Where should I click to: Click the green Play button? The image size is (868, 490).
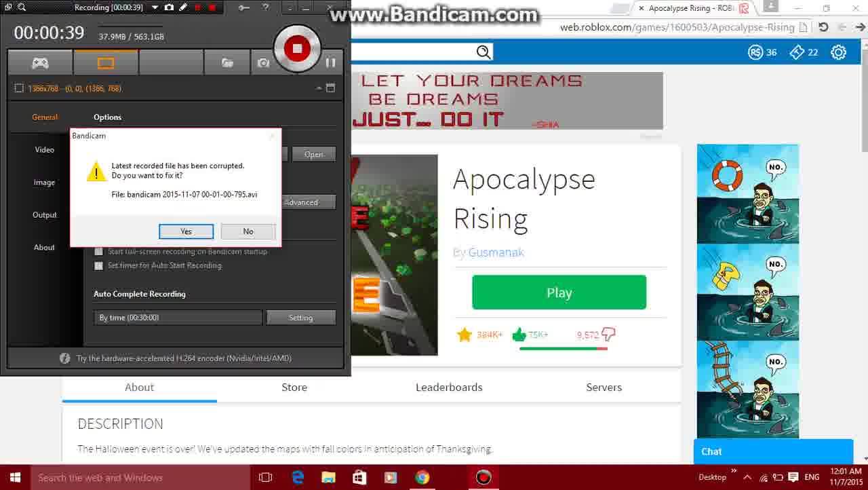(559, 293)
